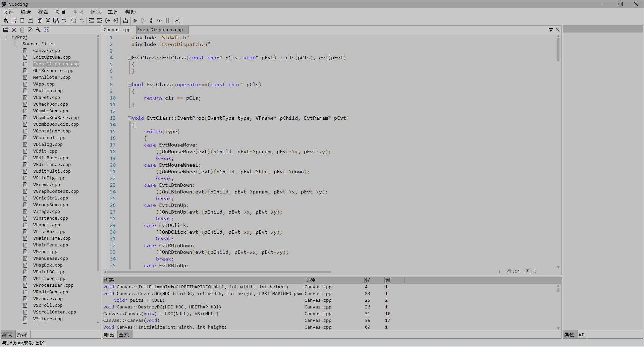Click the new file icon
Viewport: 644px width, 347px height.
coord(14,20)
